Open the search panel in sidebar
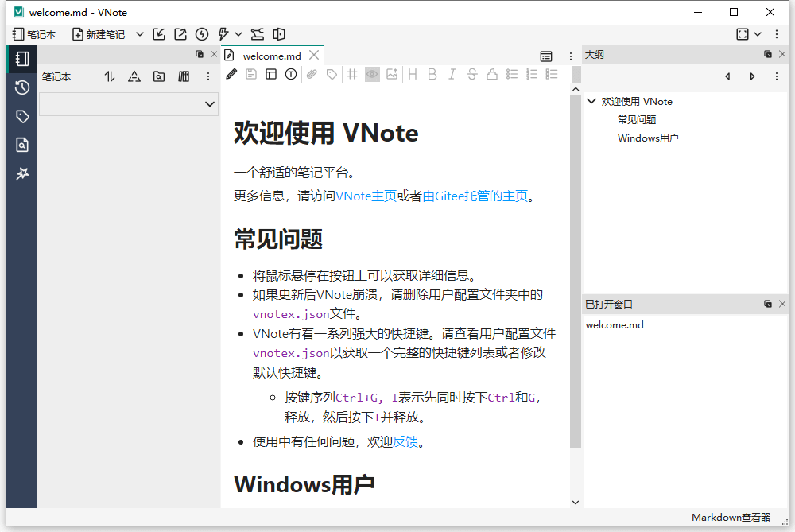Image resolution: width=795 pixels, height=532 pixels. tap(21, 145)
